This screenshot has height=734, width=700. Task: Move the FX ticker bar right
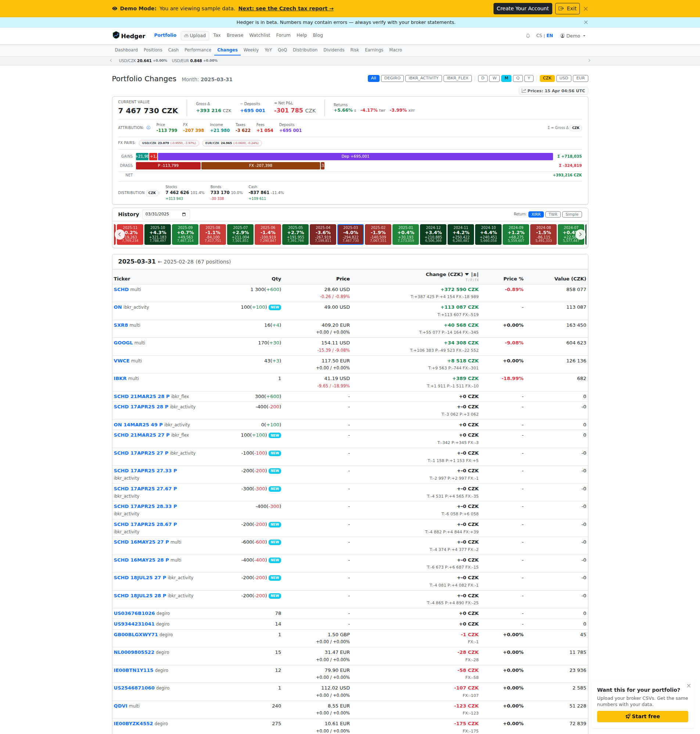(589, 60)
